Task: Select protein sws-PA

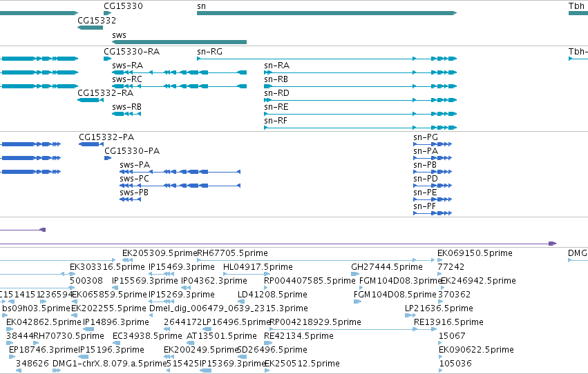Action: point(180,172)
